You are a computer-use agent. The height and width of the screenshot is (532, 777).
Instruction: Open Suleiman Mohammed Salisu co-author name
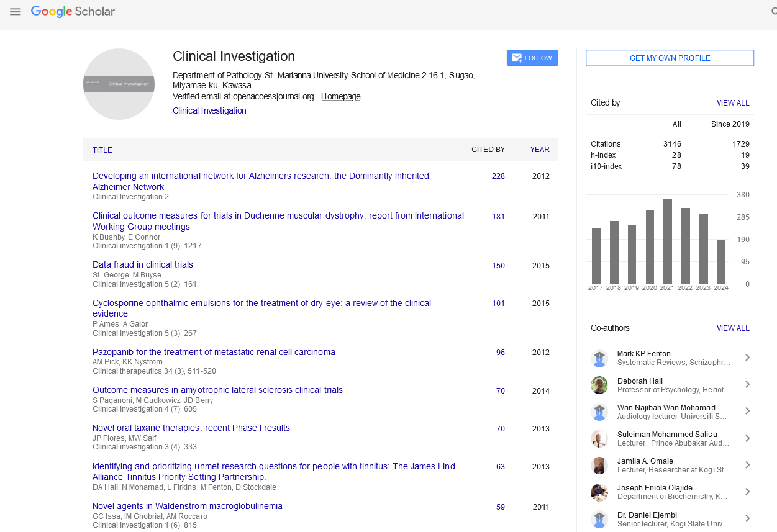[667, 435]
